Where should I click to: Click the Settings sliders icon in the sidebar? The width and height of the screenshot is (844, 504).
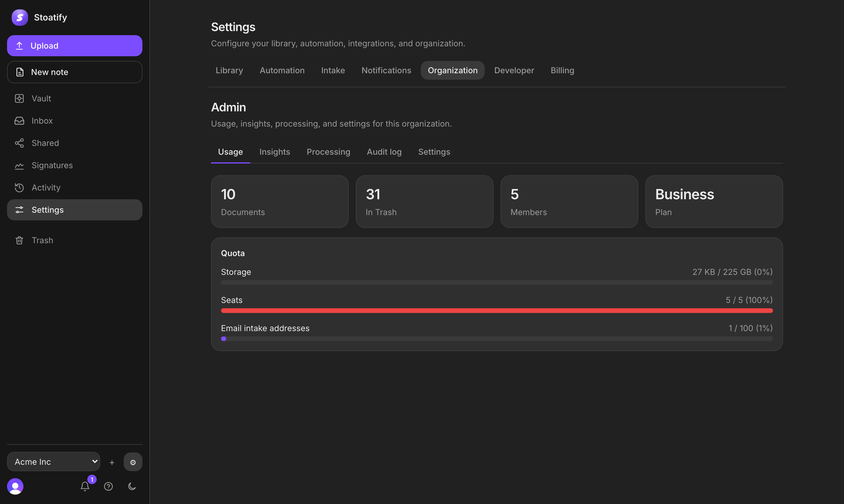coord(19,210)
